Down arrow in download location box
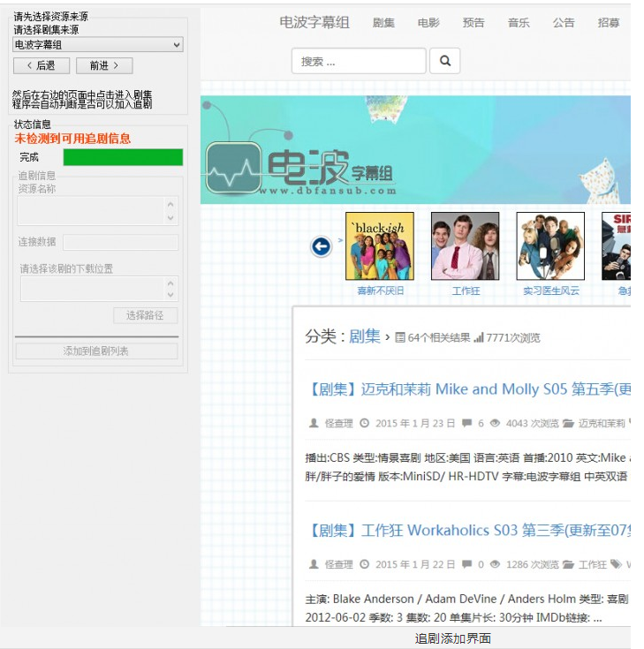 click(x=170, y=295)
